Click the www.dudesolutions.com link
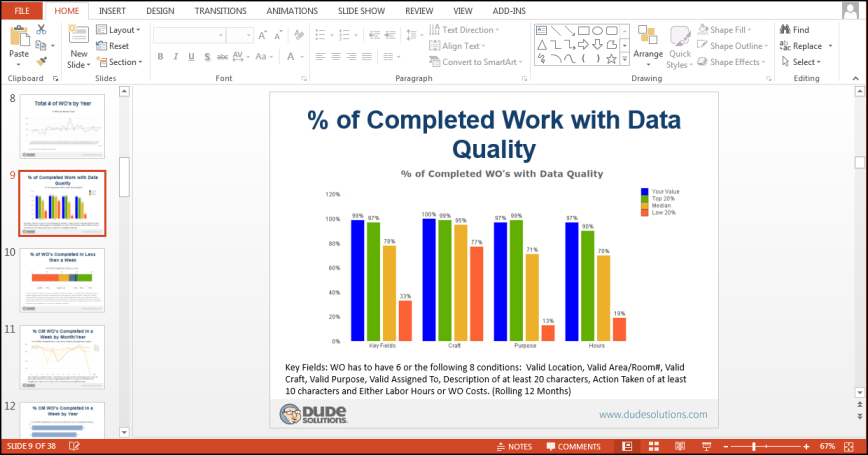 (x=653, y=415)
